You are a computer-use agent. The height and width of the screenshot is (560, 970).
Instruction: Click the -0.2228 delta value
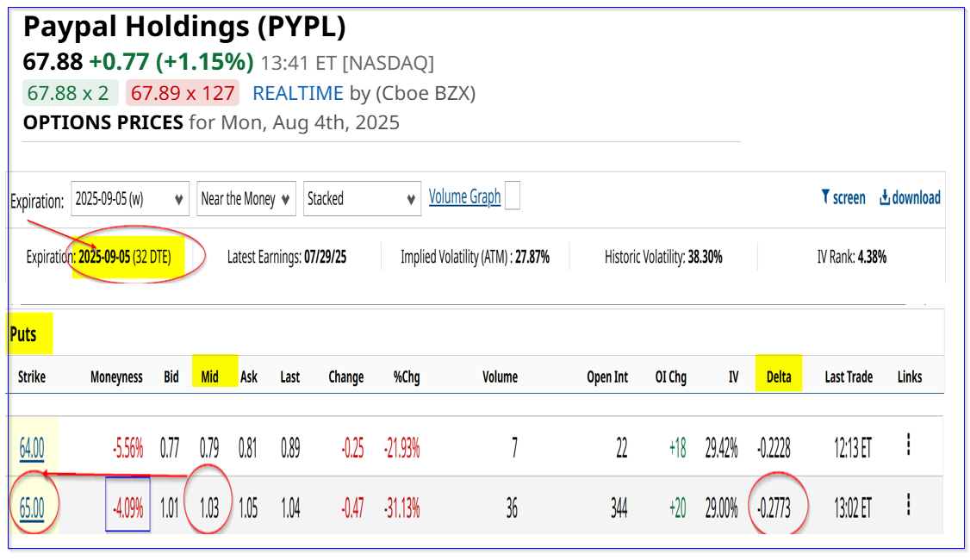[774, 448]
